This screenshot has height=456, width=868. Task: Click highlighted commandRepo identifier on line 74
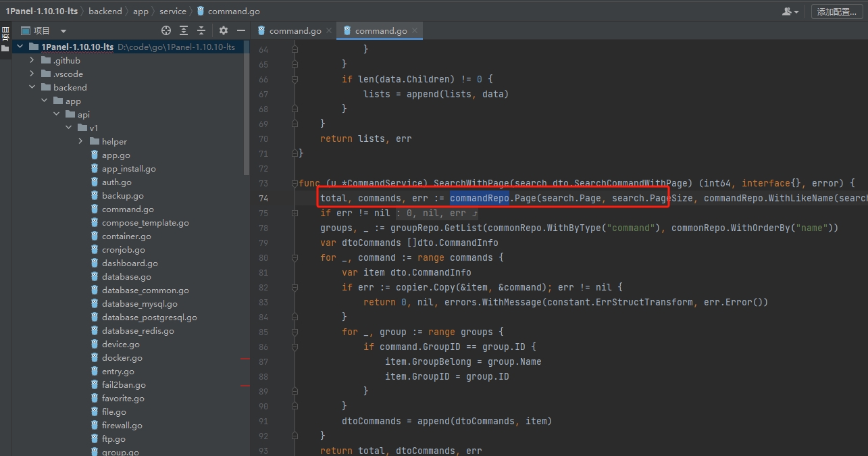(x=479, y=198)
